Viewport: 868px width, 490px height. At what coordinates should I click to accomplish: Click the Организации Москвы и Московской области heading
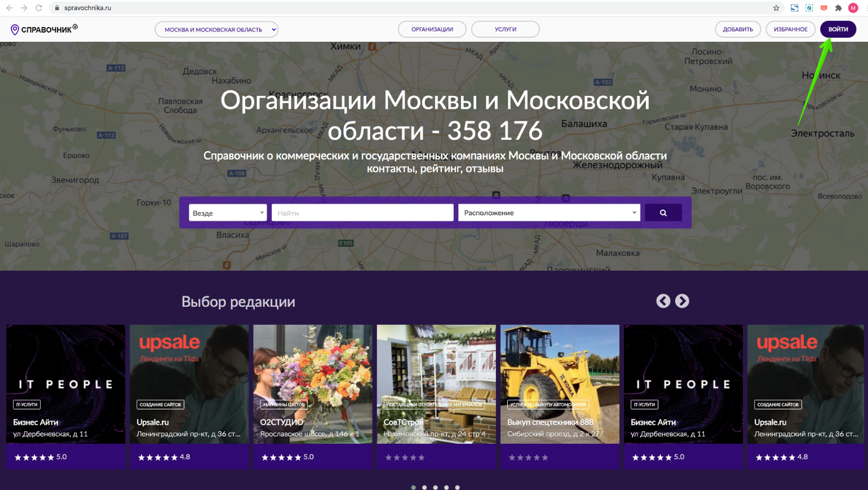pos(435,116)
